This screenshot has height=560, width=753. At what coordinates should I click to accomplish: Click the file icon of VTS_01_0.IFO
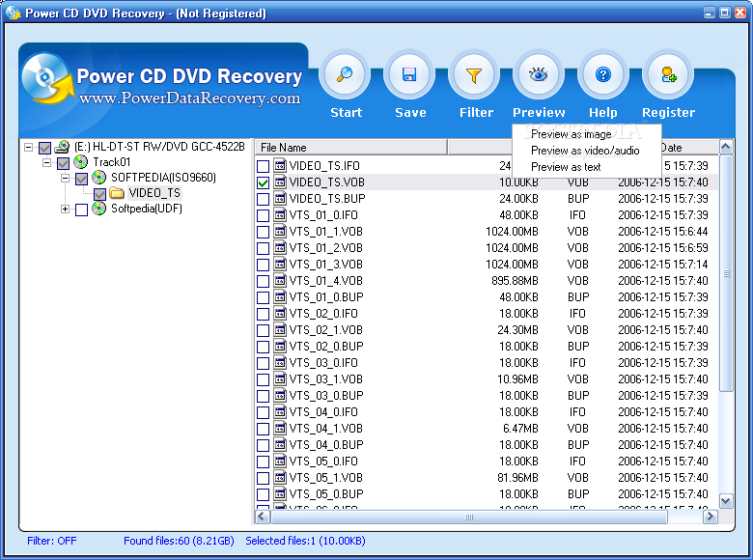click(280, 214)
